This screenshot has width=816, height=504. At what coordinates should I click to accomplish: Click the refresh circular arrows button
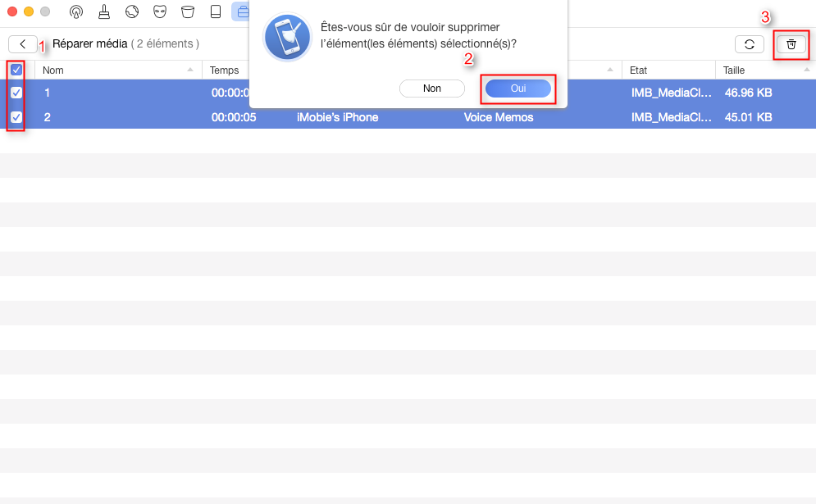click(750, 44)
